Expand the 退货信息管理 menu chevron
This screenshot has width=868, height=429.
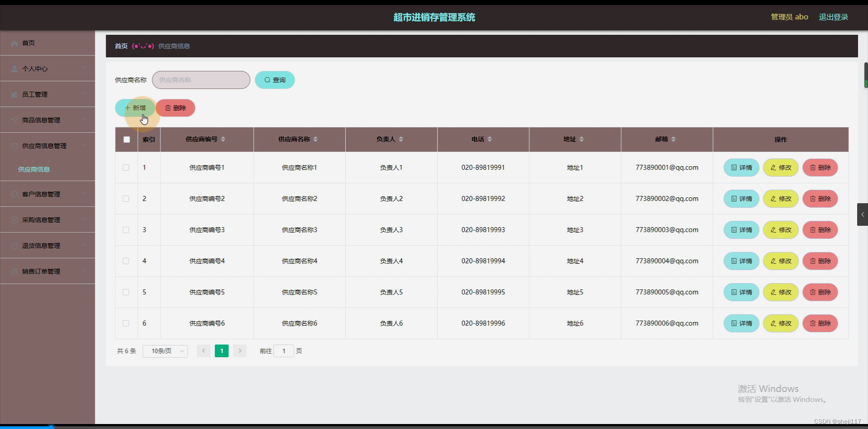[84, 245]
